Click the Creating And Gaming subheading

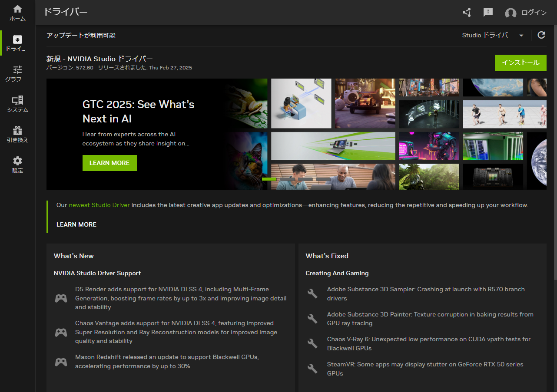click(x=337, y=273)
